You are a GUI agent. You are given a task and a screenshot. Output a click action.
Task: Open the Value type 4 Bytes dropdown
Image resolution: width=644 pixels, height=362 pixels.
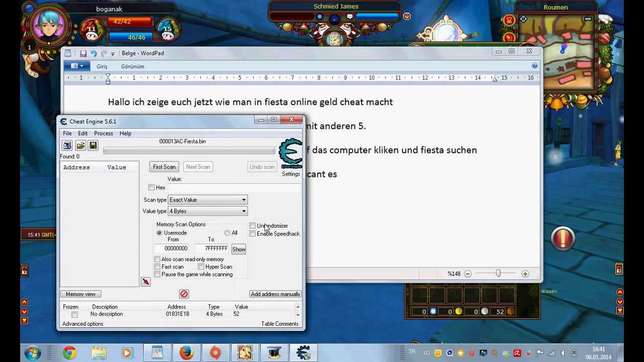(x=207, y=211)
